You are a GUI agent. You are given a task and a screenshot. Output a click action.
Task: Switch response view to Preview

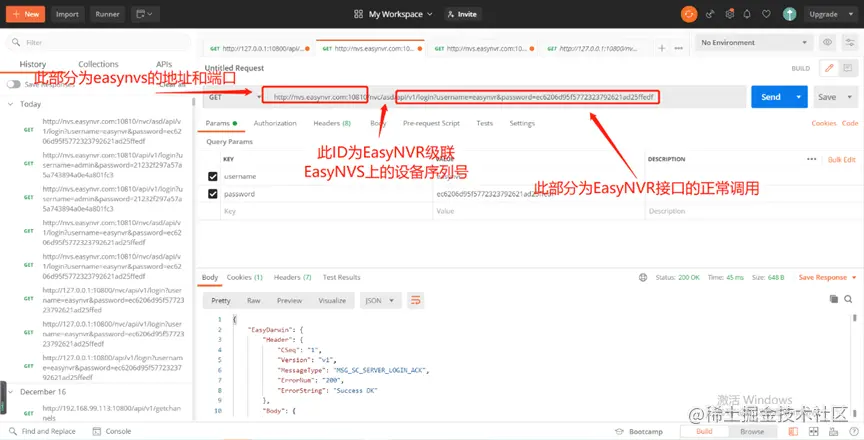pyautogui.click(x=289, y=301)
